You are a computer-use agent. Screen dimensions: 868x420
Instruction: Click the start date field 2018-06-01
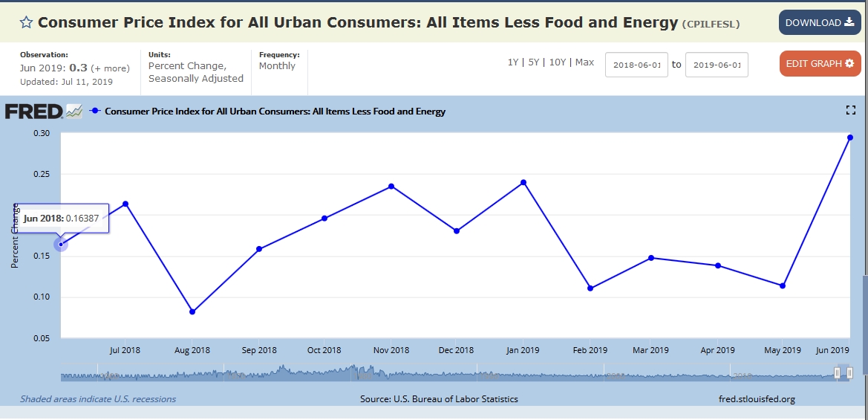pyautogui.click(x=637, y=65)
